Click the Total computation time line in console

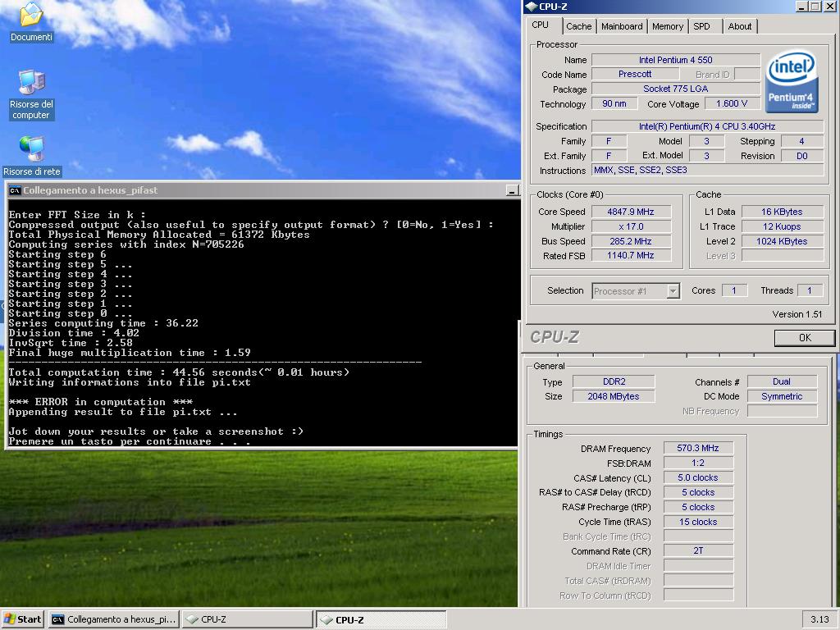(179, 372)
